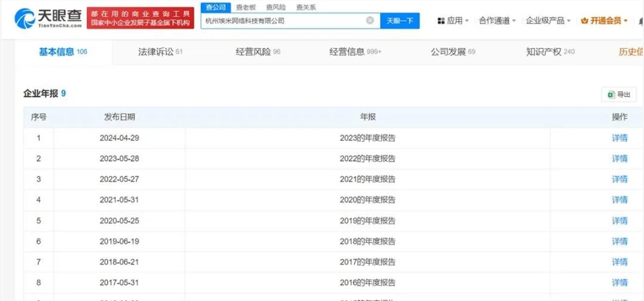Screen dimensions: 644x301
Task: Open 详情 for 2022 annual report
Action: point(620,159)
